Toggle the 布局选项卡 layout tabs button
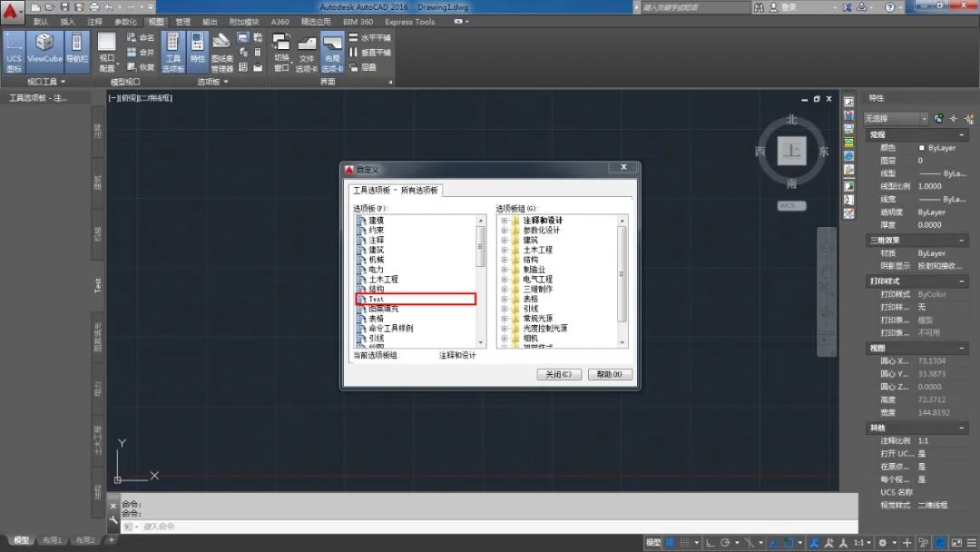The image size is (980, 552). click(333, 52)
